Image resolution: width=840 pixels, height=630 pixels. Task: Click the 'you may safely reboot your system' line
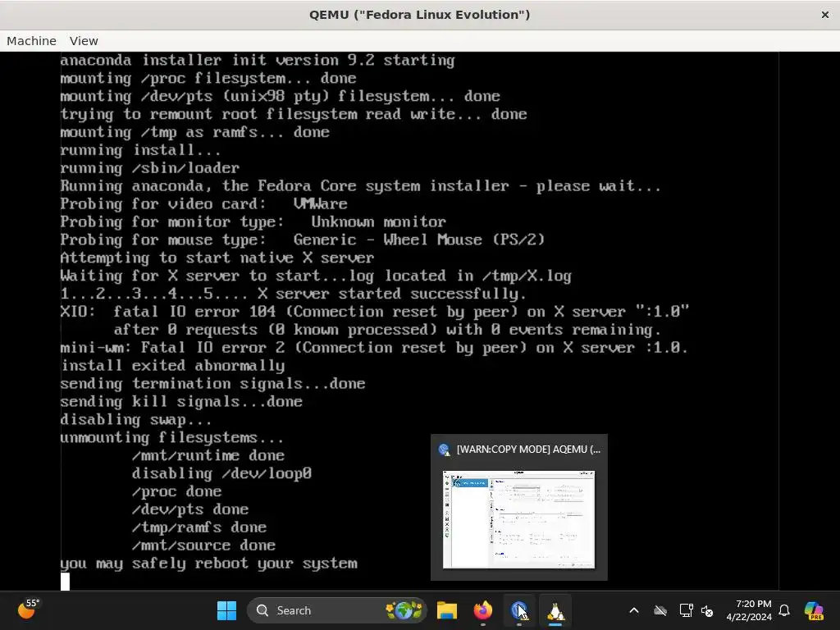click(x=209, y=563)
